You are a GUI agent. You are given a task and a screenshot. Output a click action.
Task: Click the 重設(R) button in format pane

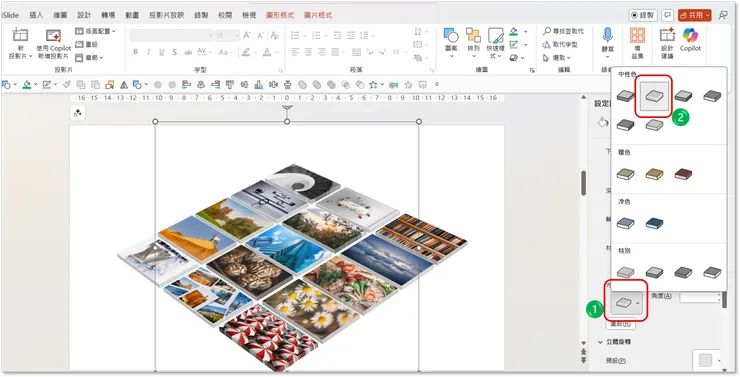621,324
